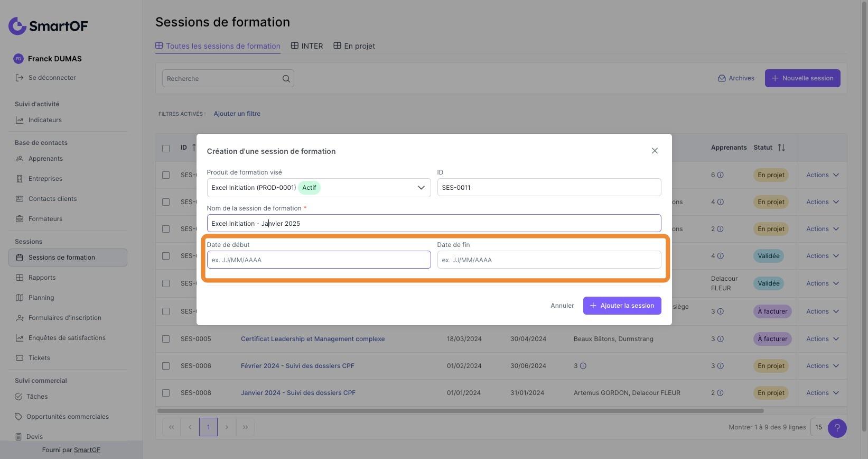Click the Archives inbox icon
This screenshot has height=459, width=868.
click(x=722, y=78)
